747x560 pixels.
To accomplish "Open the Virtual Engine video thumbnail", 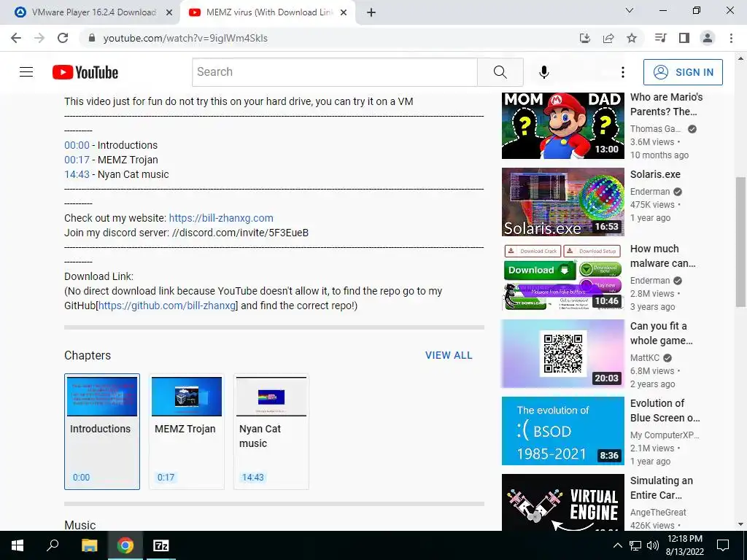I will [x=562, y=502].
